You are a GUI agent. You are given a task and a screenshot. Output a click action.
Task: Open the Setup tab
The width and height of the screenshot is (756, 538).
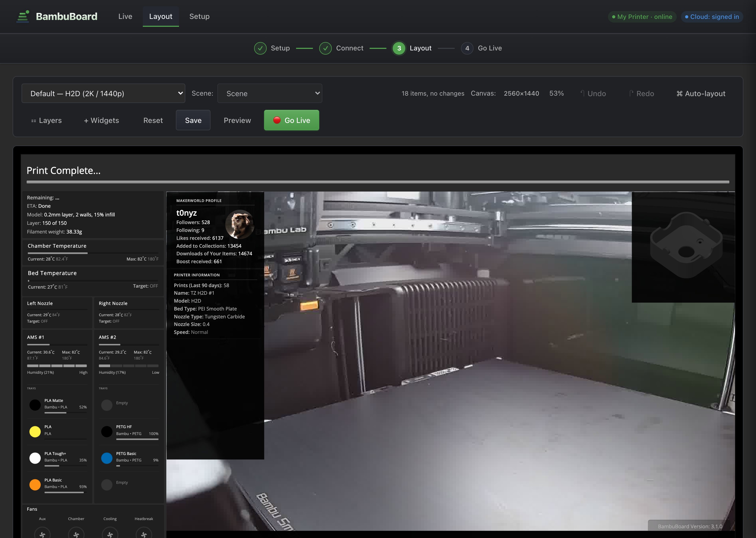[199, 16]
